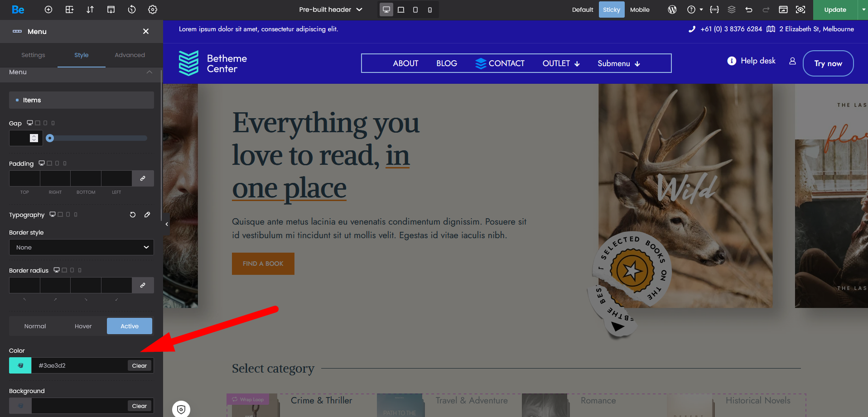Edit Typography with the pencil icon
Image resolution: width=868 pixels, height=417 pixels.
point(147,215)
